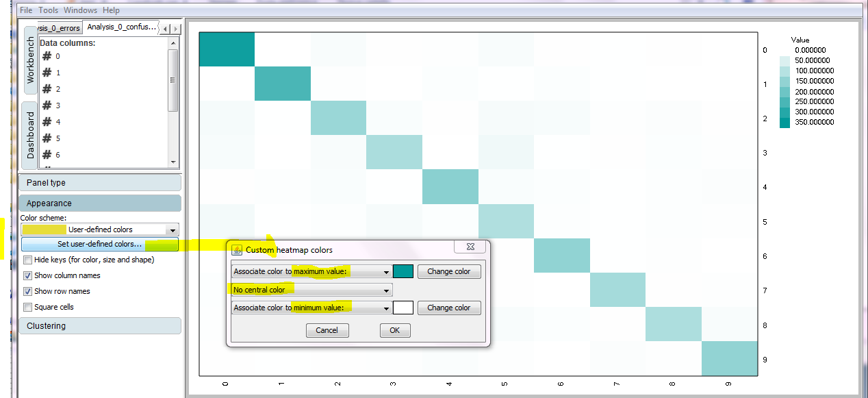Click the teal maximum value color swatch

pyautogui.click(x=403, y=271)
